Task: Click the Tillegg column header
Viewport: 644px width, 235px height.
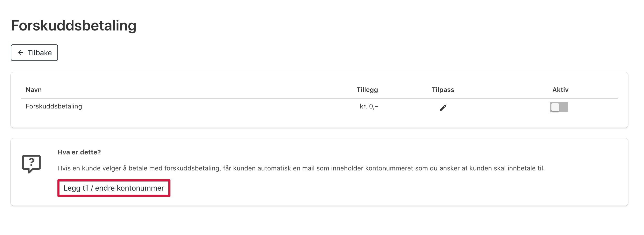Action: tap(367, 90)
